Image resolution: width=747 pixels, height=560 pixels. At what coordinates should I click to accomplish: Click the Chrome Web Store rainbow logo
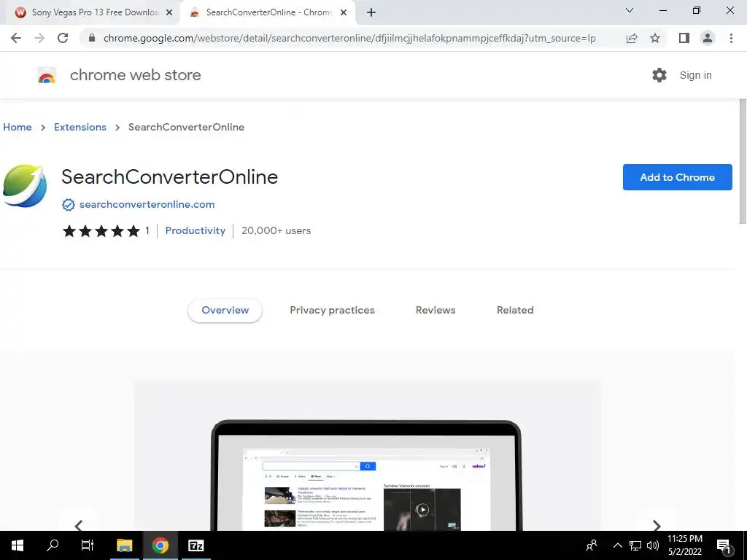pyautogui.click(x=47, y=75)
